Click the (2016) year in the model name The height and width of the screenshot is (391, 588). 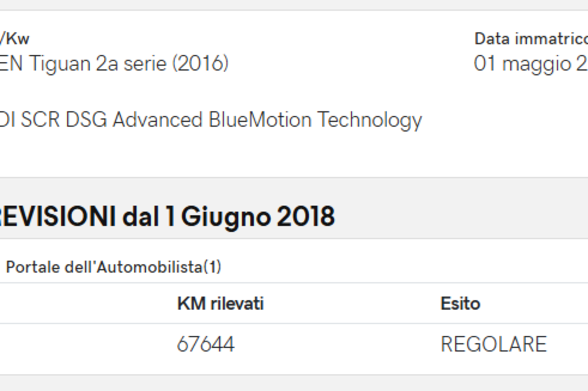201,64
